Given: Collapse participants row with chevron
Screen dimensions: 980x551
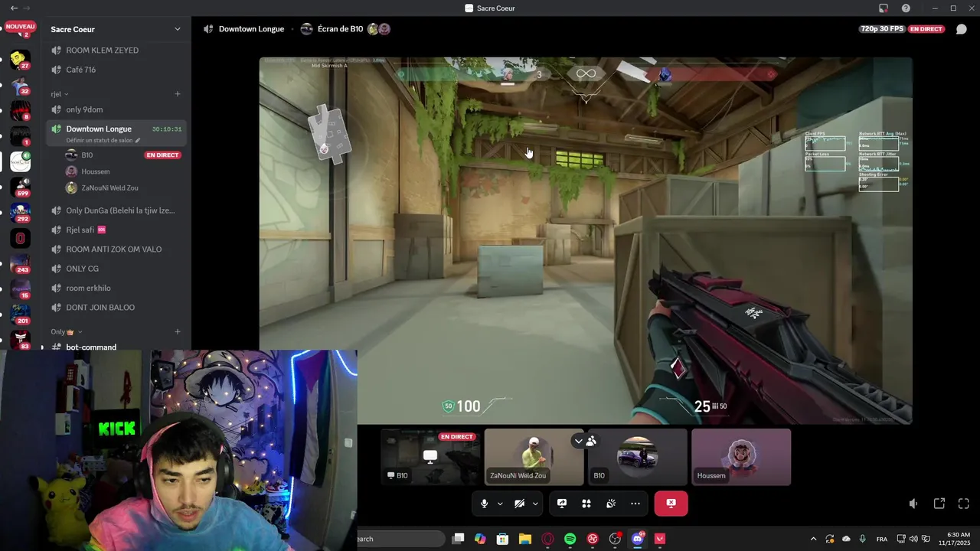Looking at the screenshot, I should [579, 441].
